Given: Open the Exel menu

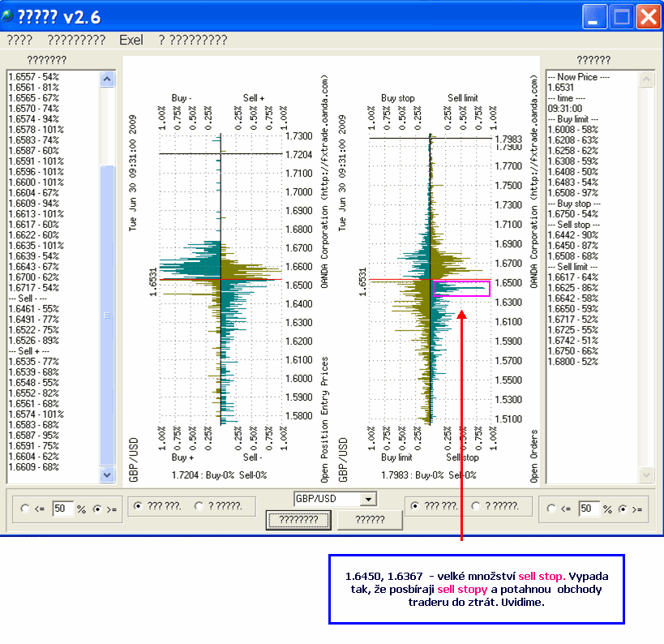Looking at the screenshot, I should pyautogui.click(x=131, y=40).
